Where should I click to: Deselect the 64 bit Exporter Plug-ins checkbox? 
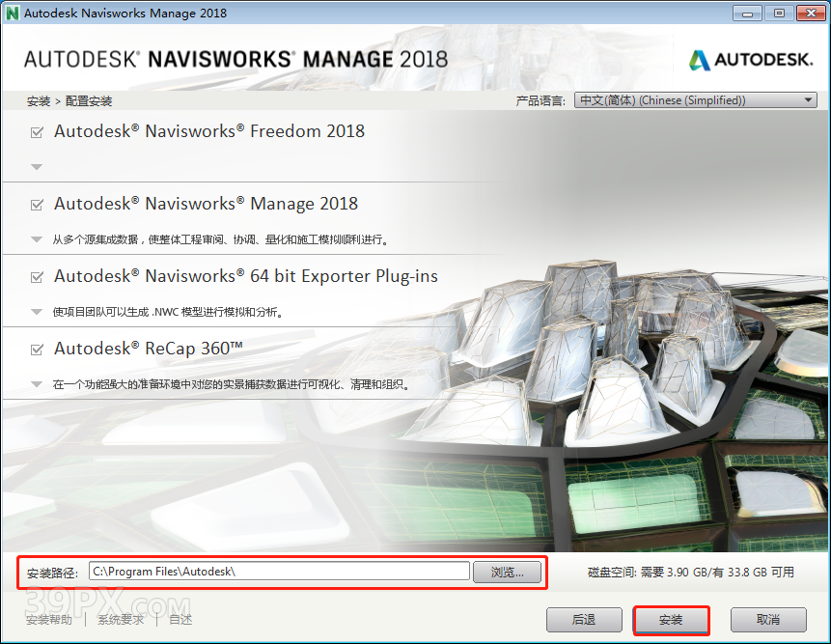[x=37, y=277]
